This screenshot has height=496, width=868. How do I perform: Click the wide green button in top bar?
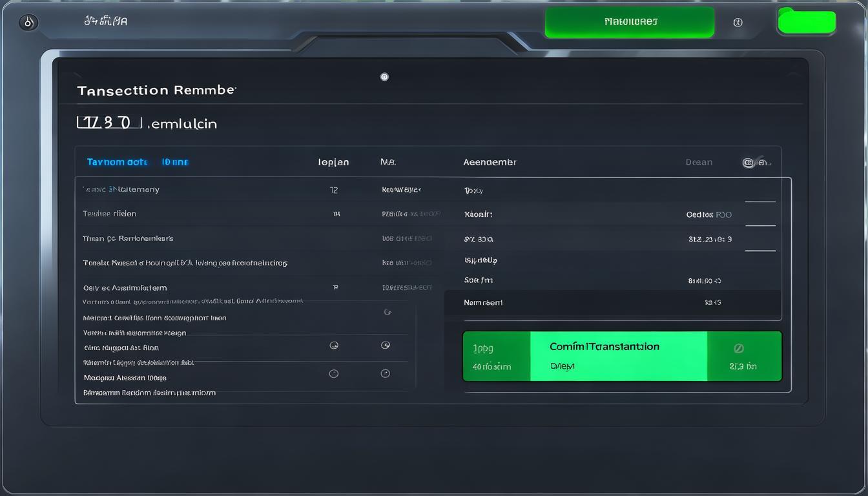click(630, 22)
